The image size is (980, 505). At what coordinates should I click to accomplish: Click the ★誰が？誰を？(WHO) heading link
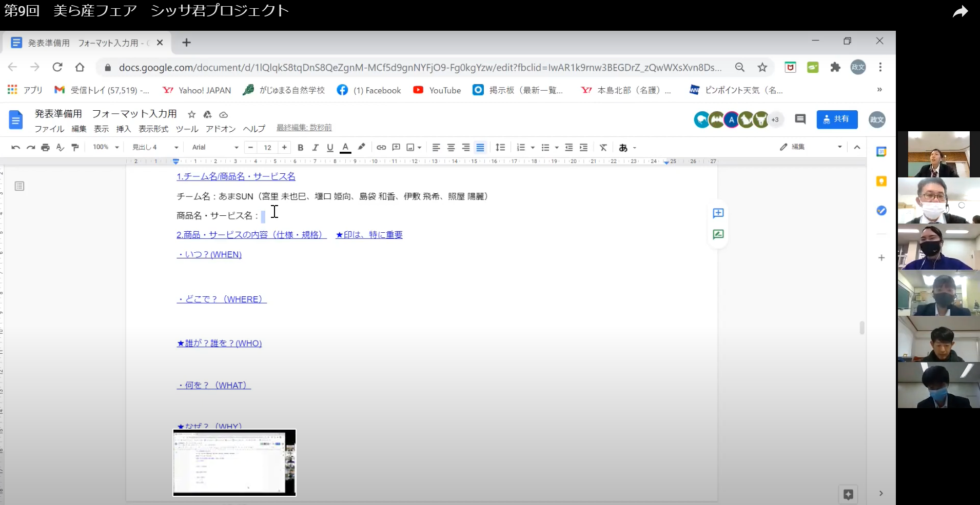(219, 343)
